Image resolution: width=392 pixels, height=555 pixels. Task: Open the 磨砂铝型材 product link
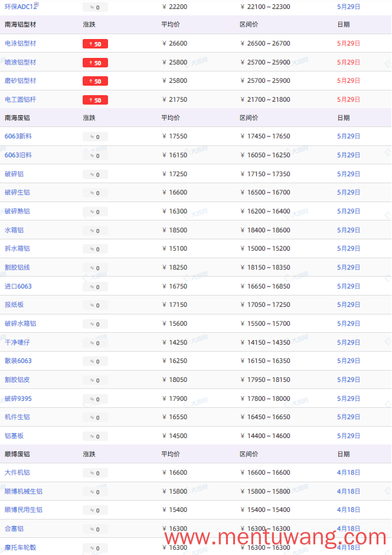pos(21,81)
